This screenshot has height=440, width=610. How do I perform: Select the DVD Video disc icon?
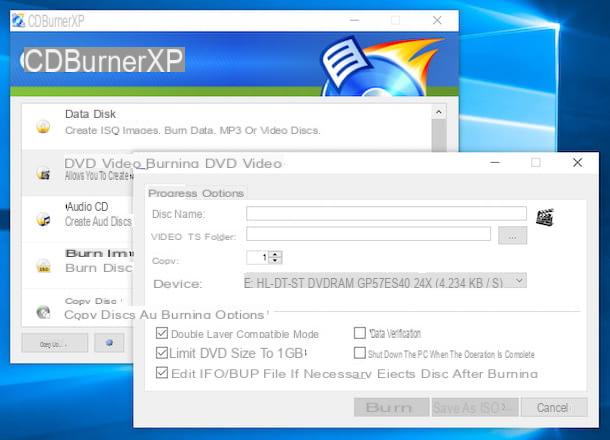[x=43, y=174]
